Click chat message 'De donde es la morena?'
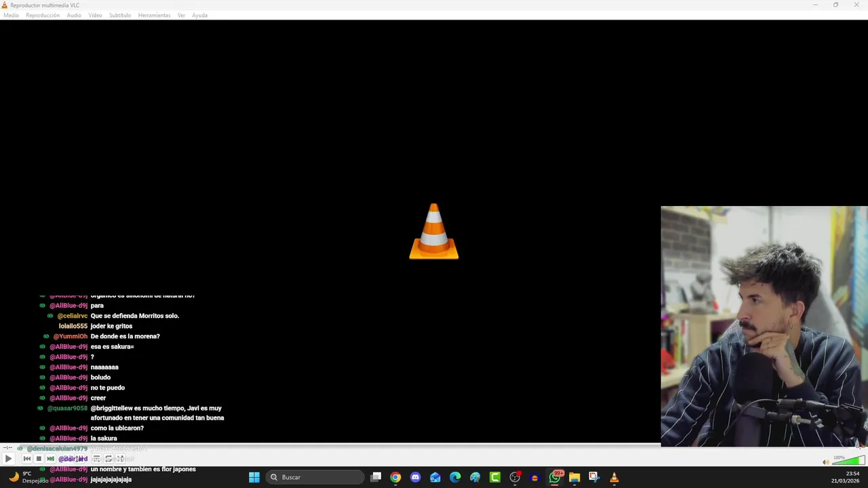Image resolution: width=868 pixels, height=488 pixels. point(125,336)
